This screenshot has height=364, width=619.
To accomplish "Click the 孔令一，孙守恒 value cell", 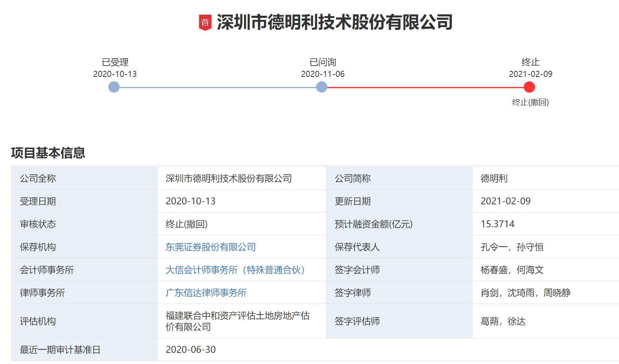I will [x=546, y=247].
